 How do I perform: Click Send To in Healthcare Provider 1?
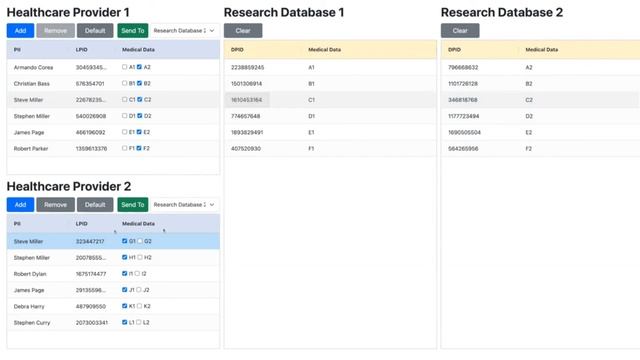pos(133,31)
